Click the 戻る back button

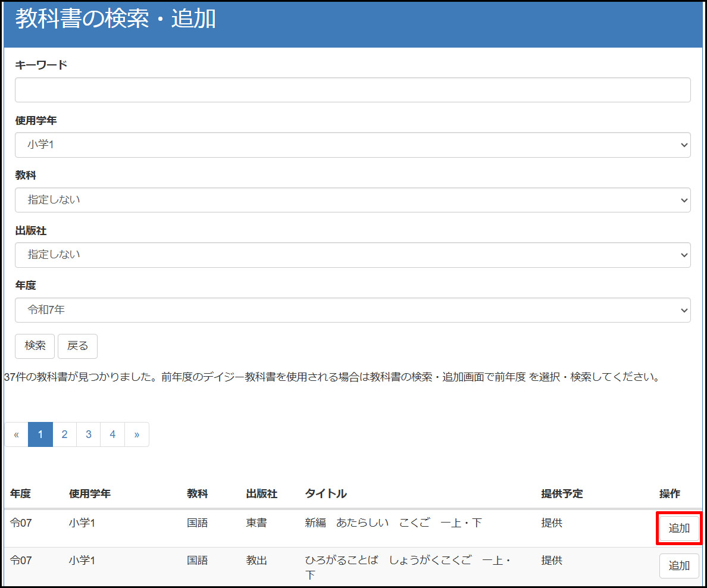(x=77, y=346)
